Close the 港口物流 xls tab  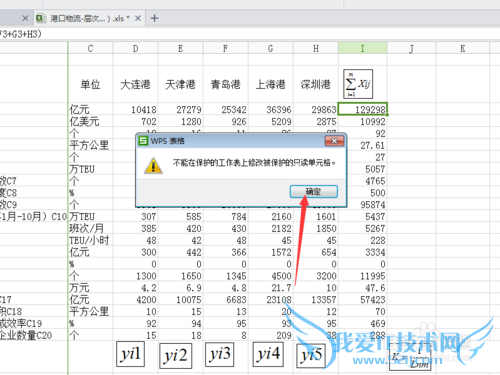(x=138, y=18)
